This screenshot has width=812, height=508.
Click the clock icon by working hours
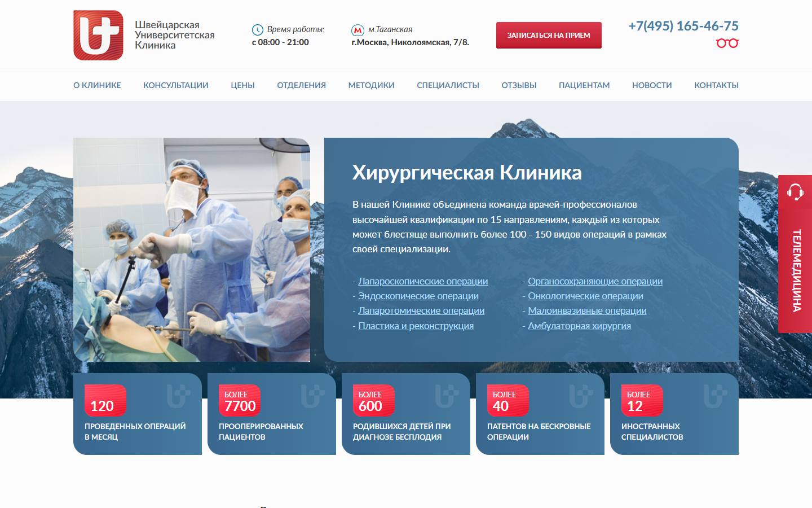(257, 30)
